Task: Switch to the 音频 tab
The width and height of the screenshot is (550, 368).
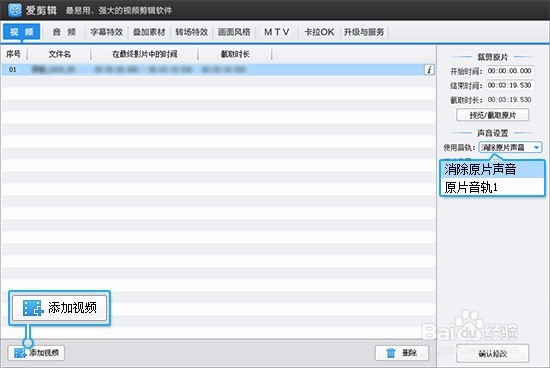Action: pyautogui.click(x=64, y=32)
